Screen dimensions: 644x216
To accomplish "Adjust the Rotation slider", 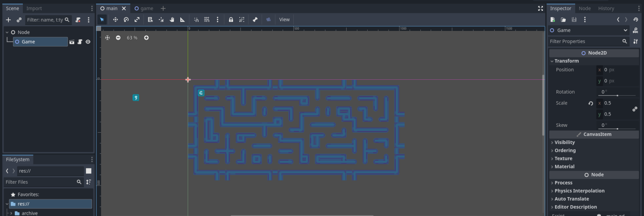I will (x=618, y=95).
